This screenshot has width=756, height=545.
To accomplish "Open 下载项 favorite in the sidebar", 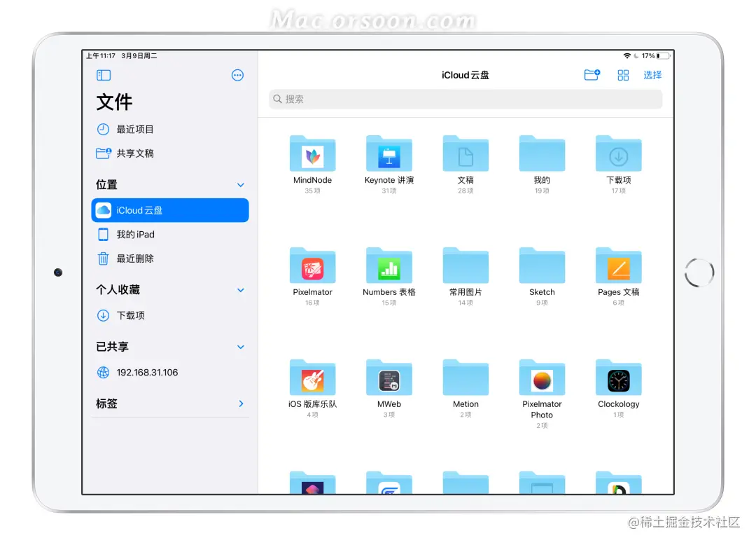I will tap(169, 315).
